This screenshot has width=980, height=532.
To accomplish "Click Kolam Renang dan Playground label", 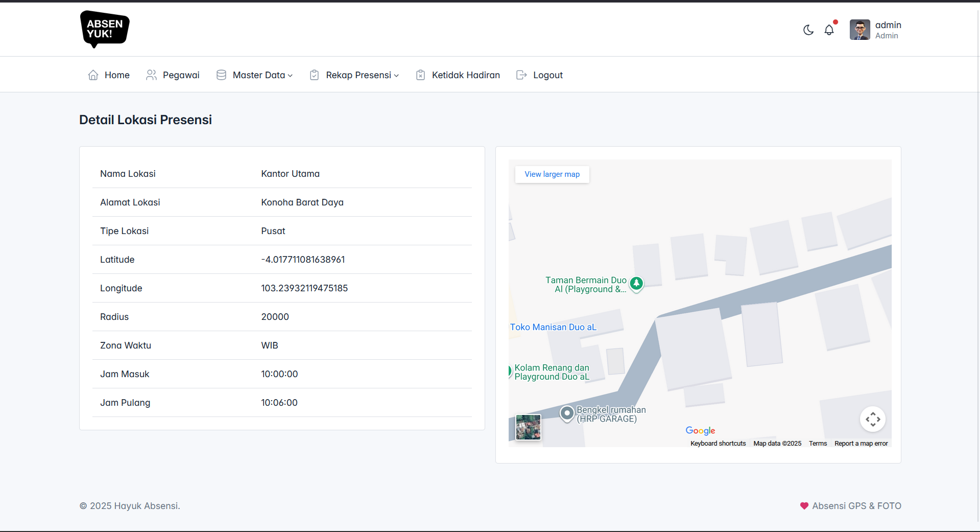I will 552,372.
